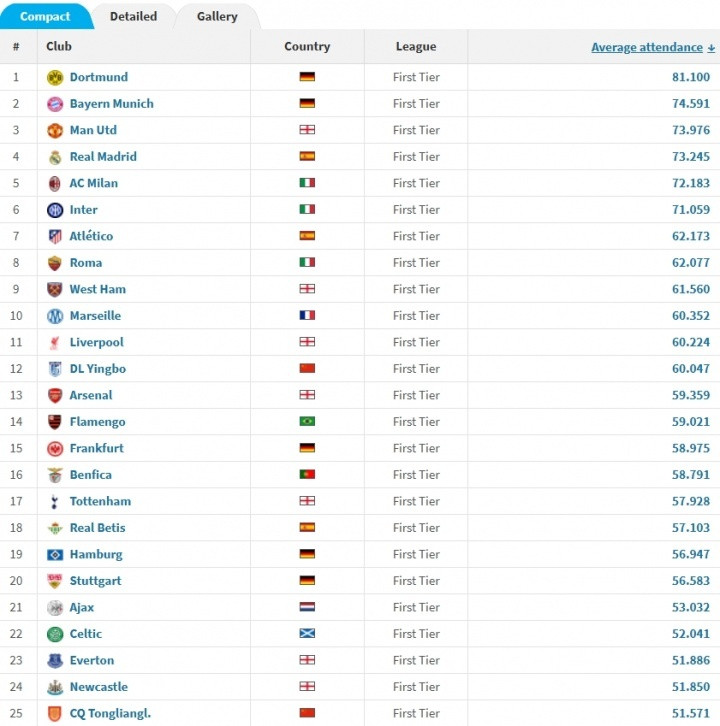
Task: Click the Marseille club logo
Action: pyautogui.click(x=55, y=316)
